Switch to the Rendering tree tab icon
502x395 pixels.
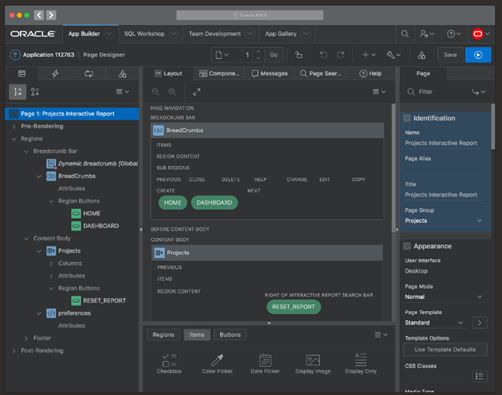tap(22, 74)
